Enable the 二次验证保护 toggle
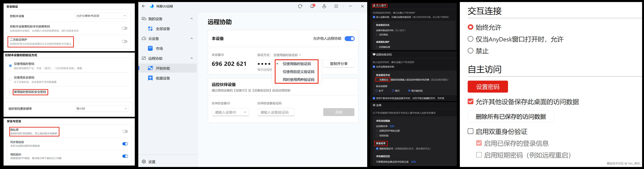This screenshot has width=644, height=169. [125, 41]
